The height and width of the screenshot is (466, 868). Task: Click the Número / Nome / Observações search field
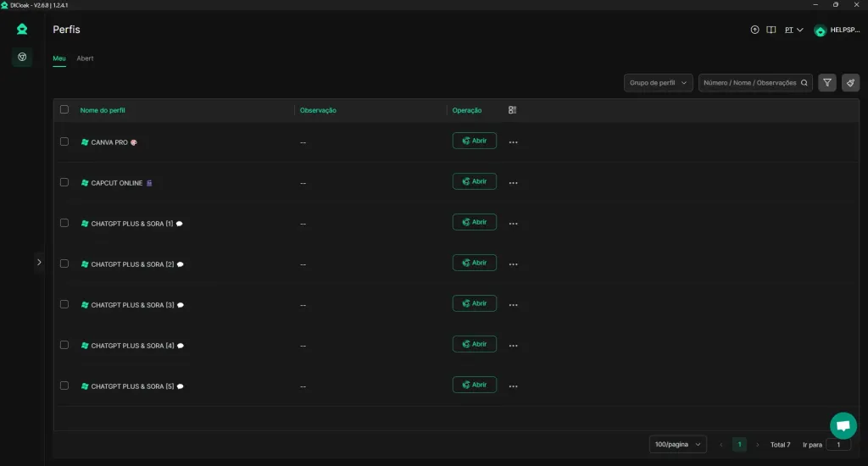tap(750, 83)
